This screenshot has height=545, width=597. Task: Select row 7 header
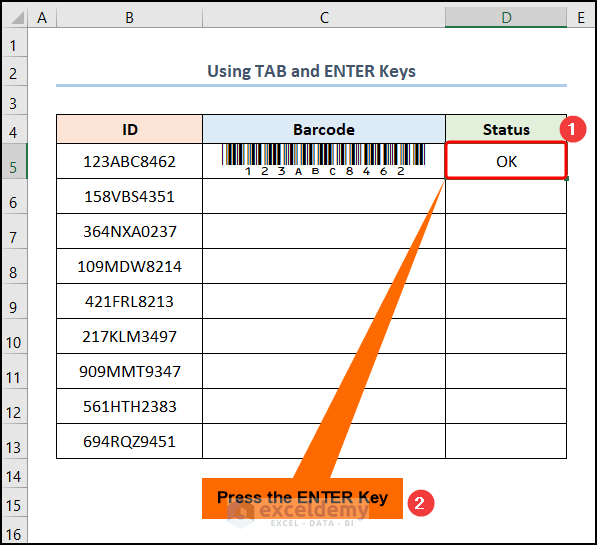tap(14, 231)
